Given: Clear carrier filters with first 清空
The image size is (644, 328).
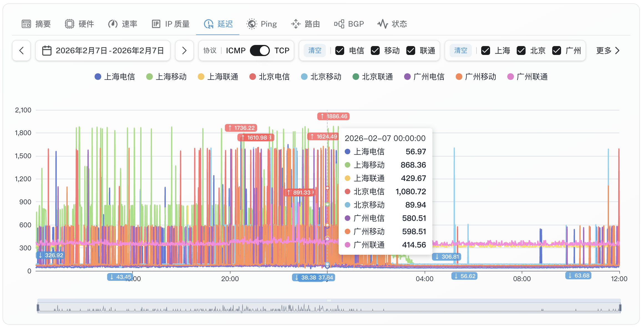Looking at the screenshot, I should [x=315, y=51].
